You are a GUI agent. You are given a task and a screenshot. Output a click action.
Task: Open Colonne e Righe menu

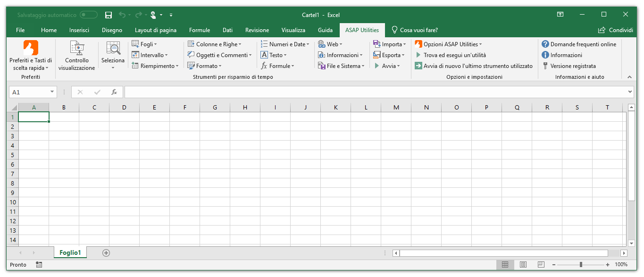tap(215, 44)
